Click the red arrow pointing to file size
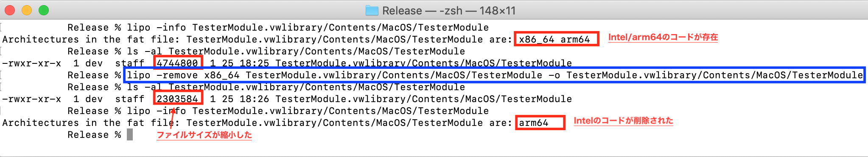The height and width of the screenshot is (157, 868). click(x=173, y=118)
